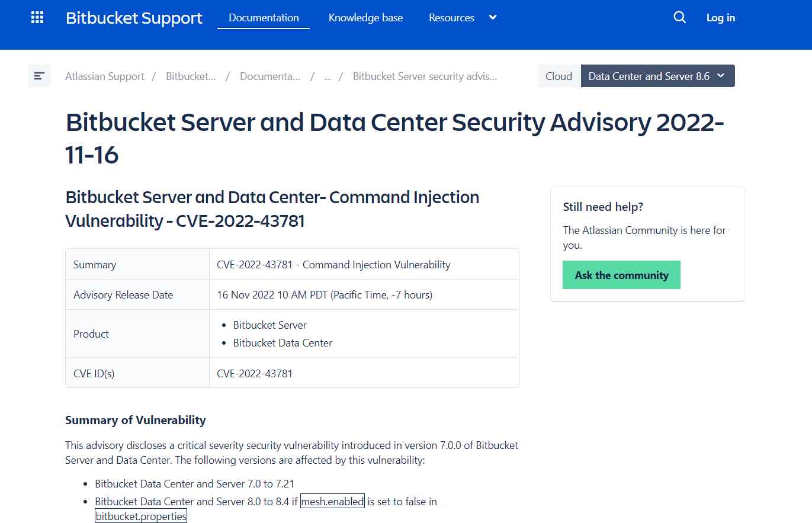Click the Log in link
Image resolution: width=812 pixels, height=523 pixels.
720,18
